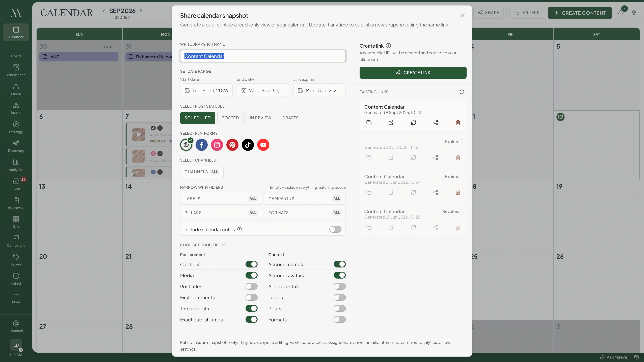The image size is (644, 362).
Task: Open the In NZ calendar note
Action: [x=79, y=57]
